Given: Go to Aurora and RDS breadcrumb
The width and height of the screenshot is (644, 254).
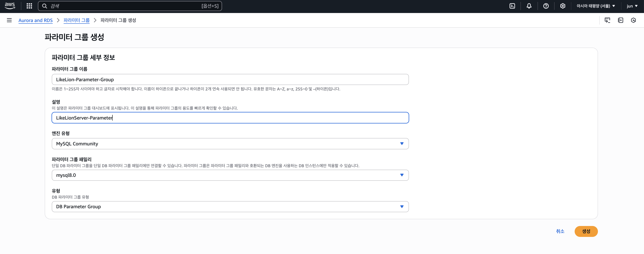Looking at the screenshot, I should [35, 20].
